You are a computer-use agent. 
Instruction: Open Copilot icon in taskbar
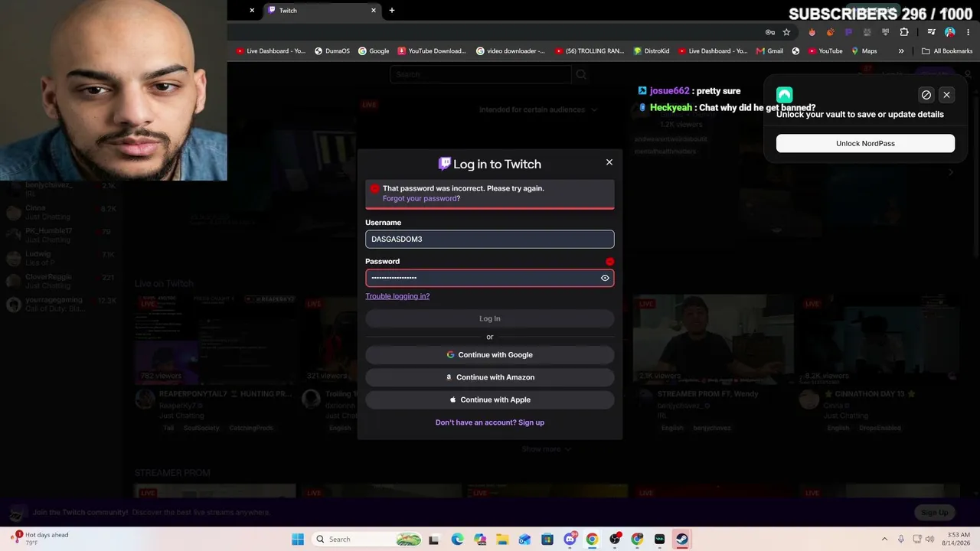point(480,540)
